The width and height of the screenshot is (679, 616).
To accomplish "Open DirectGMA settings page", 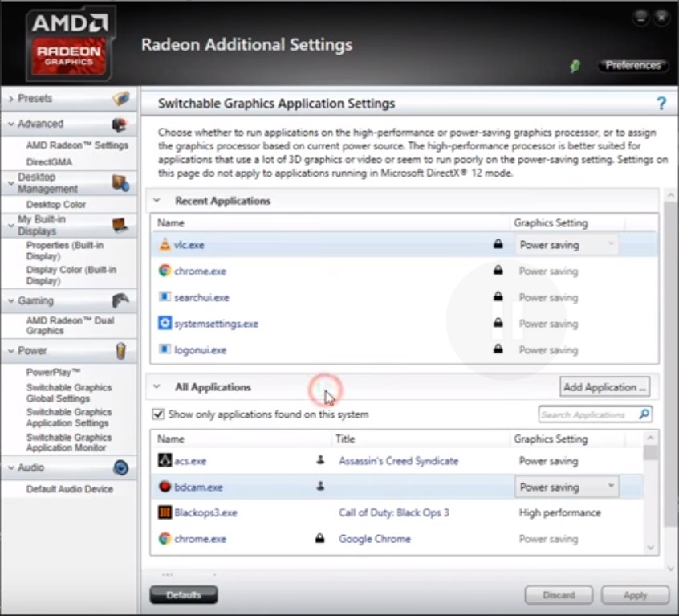I will 49,162.
